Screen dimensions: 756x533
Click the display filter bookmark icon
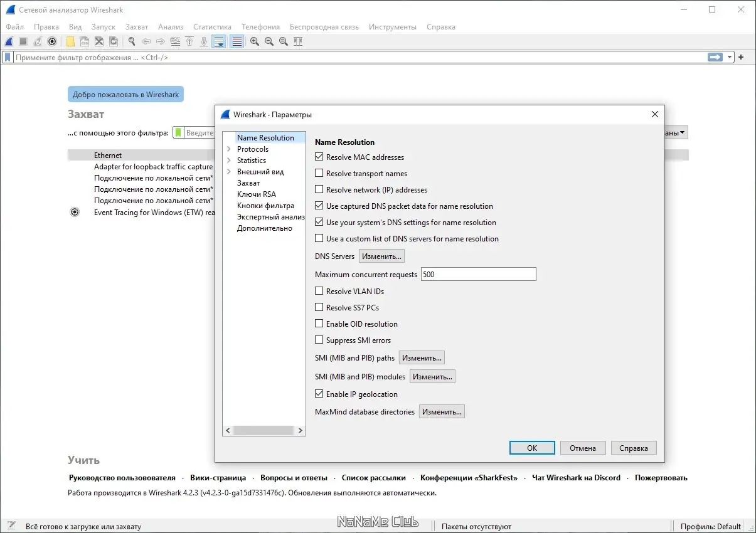tap(8, 57)
